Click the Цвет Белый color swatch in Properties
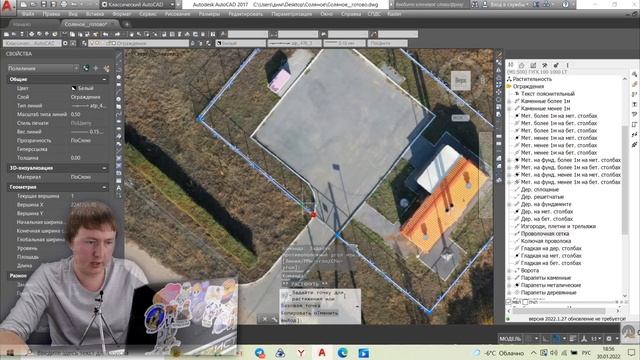The image size is (640, 360). tap(74, 88)
